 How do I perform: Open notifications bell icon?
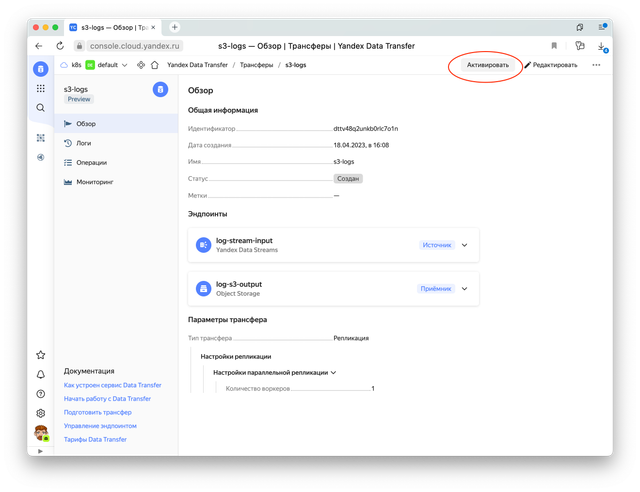click(x=40, y=374)
